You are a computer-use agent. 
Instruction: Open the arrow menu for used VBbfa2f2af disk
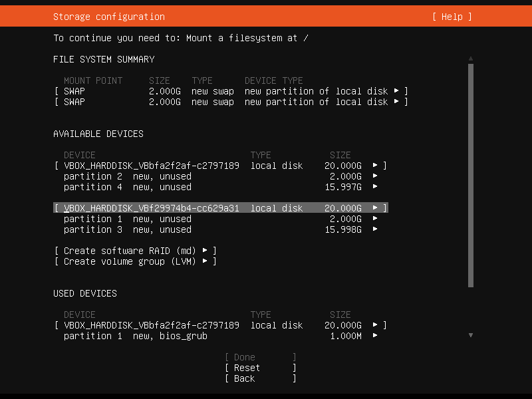(x=375, y=325)
